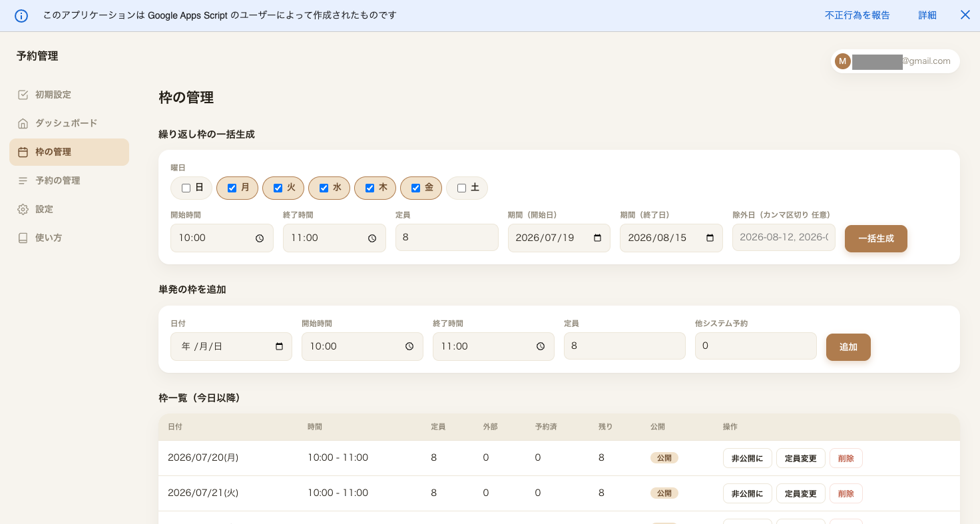Open clock picker for single-slot 開始時間
Image resolution: width=980 pixels, height=524 pixels.
[x=409, y=346]
